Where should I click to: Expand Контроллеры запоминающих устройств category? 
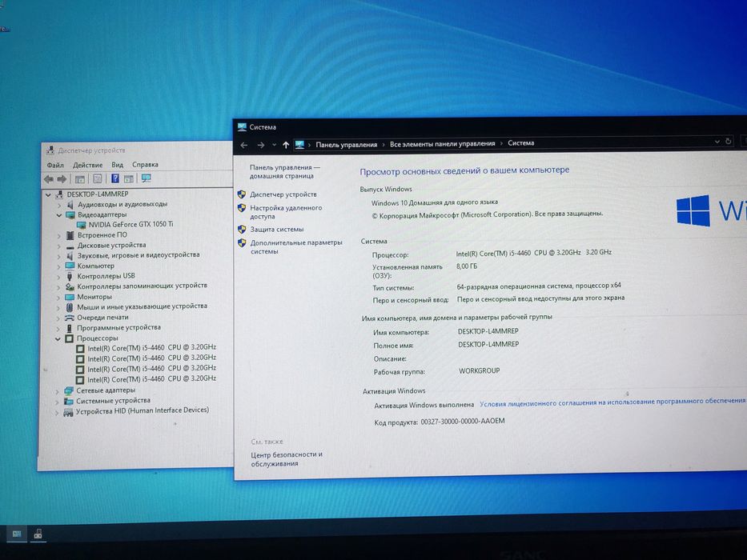tap(58, 287)
